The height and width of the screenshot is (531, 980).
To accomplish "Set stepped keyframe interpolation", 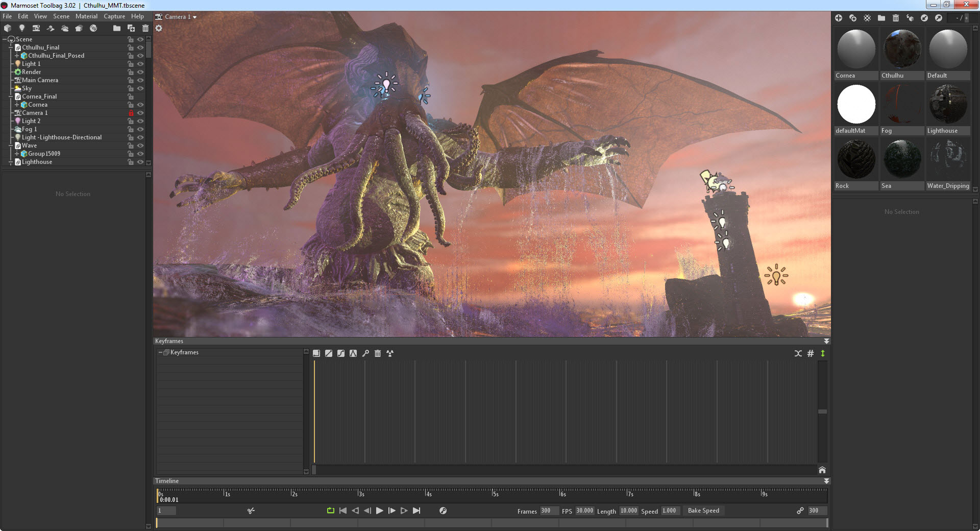I will coord(316,353).
